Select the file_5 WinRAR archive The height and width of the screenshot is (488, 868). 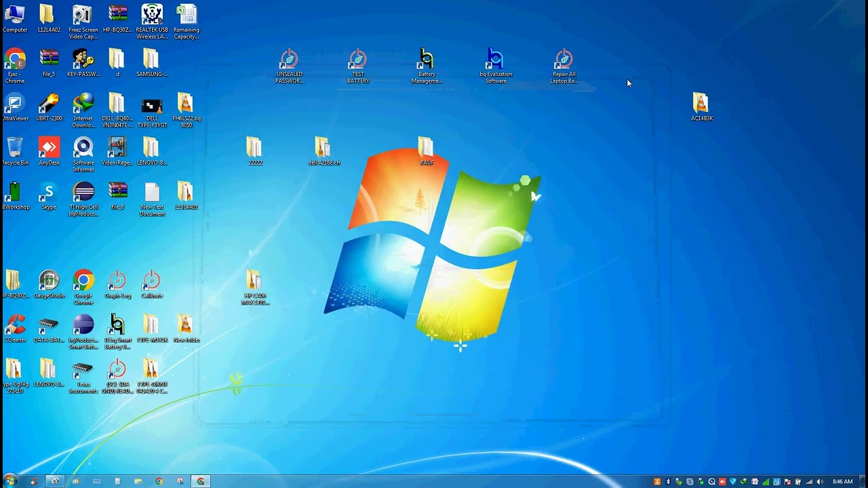pyautogui.click(x=48, y=63)
